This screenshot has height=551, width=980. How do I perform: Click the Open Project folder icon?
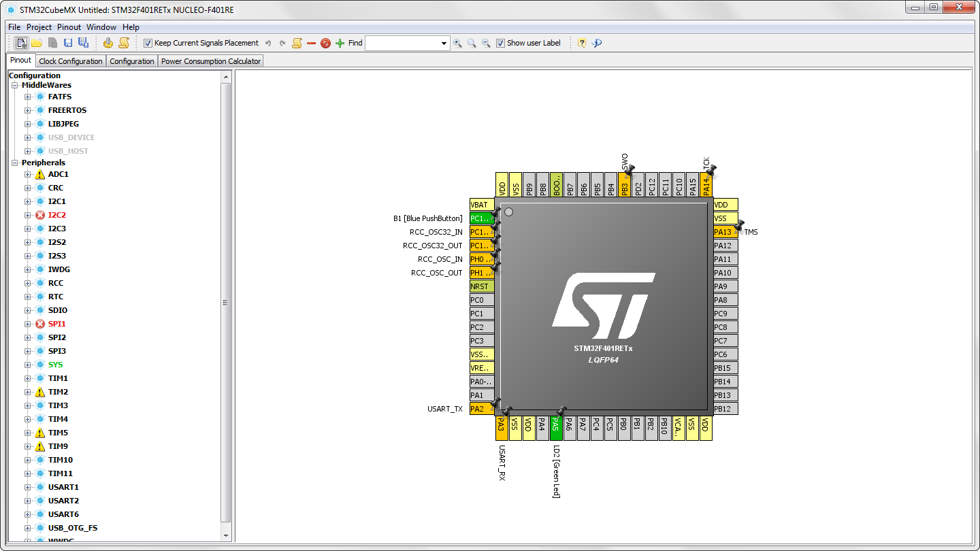(x=37, y=43)
